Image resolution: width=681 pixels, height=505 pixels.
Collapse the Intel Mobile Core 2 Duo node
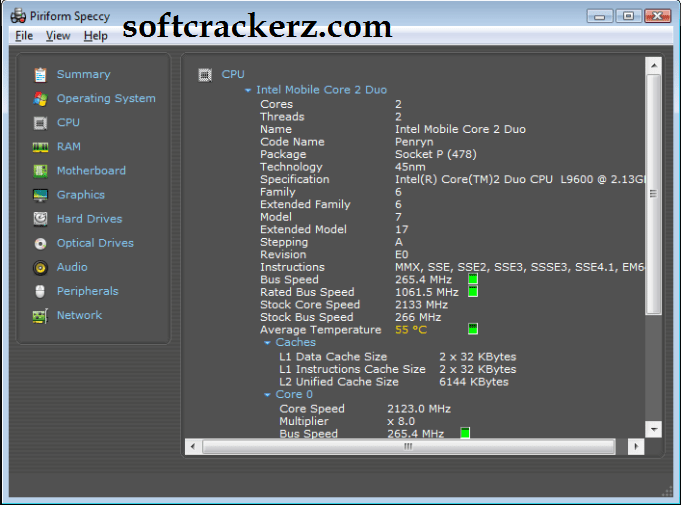click(248, 90)
